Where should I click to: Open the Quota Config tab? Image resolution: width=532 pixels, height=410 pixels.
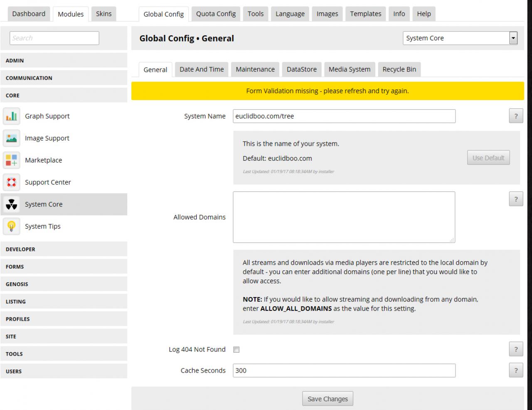click(216, 14)
